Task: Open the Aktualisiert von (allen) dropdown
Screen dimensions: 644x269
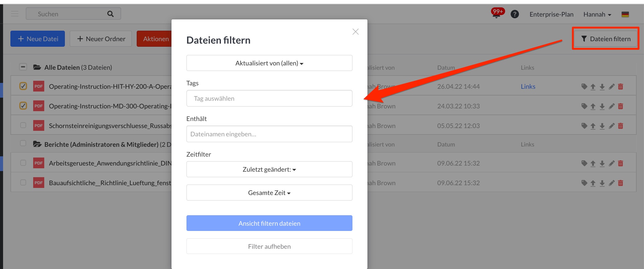Action: point(269,63)
